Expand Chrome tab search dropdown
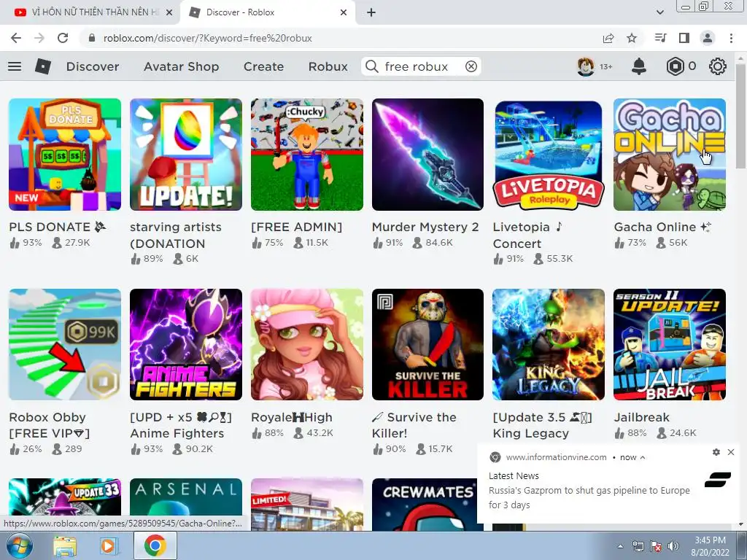 (659, 12)
